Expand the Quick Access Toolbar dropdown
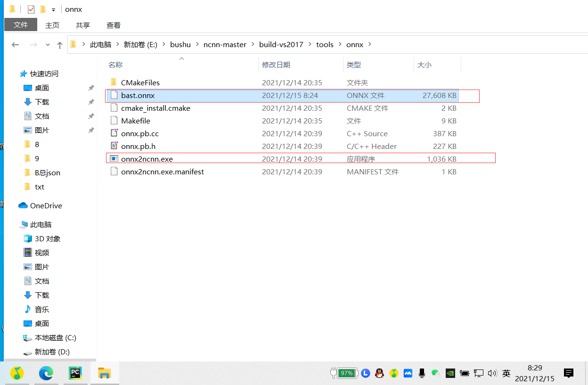588x385 pixels. coord(52,9)
